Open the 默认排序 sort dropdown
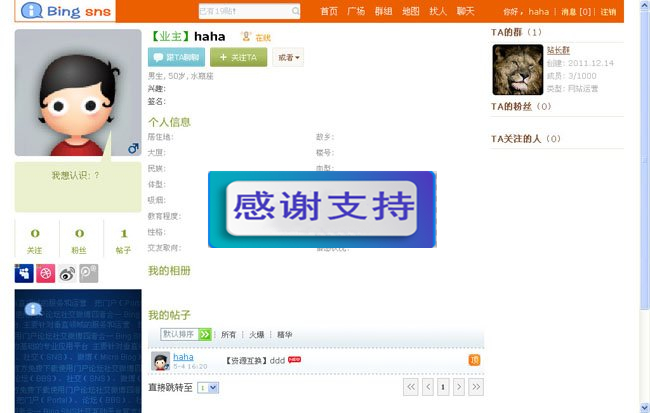The width and height of the screenshot is (650, 413). coord(186,334)
